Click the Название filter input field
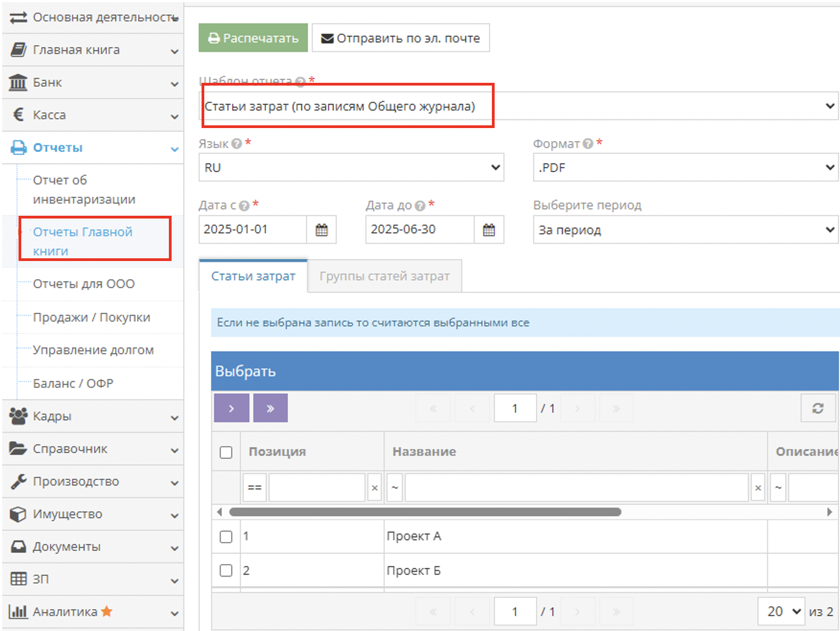 coord(576,488)
